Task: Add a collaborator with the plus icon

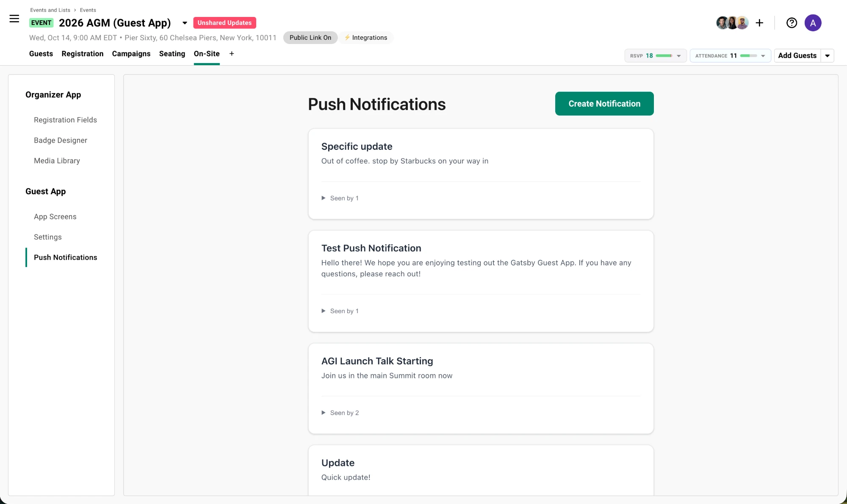Action: [759, 23]
